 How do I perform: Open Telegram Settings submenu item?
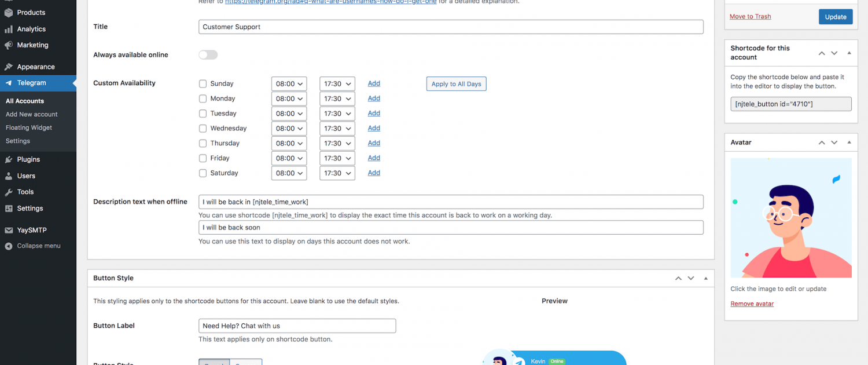[18, 141]
